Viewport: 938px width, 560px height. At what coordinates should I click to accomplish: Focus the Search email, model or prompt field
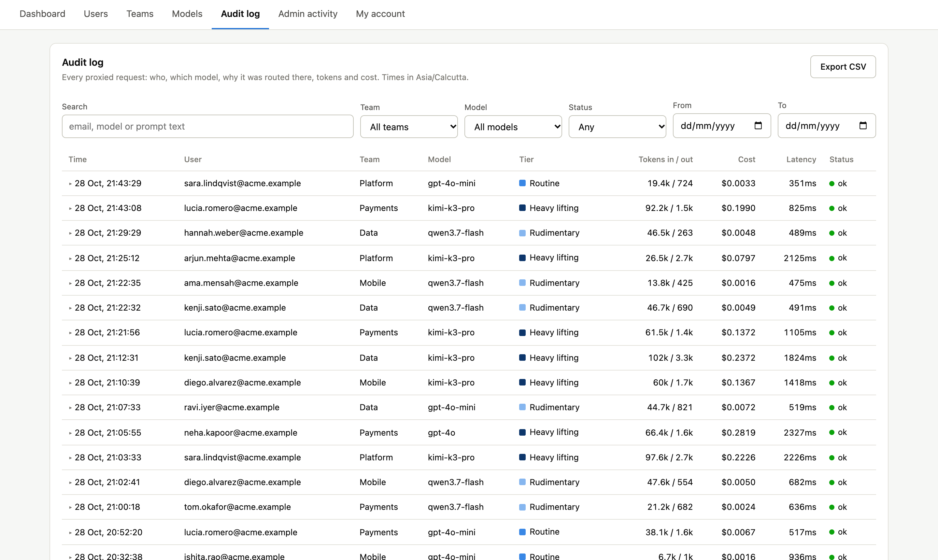(x=207, y=126)
